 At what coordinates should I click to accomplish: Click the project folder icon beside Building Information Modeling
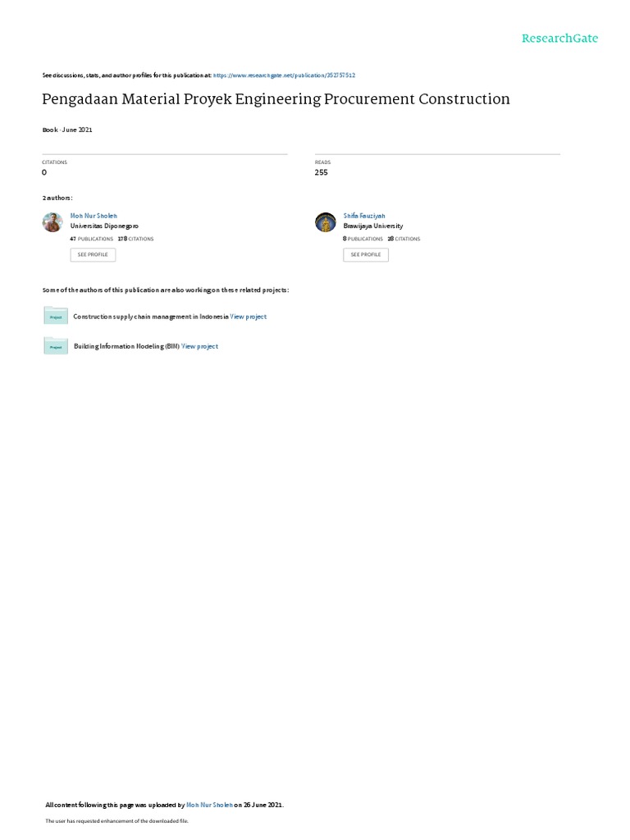coord(56,345)
